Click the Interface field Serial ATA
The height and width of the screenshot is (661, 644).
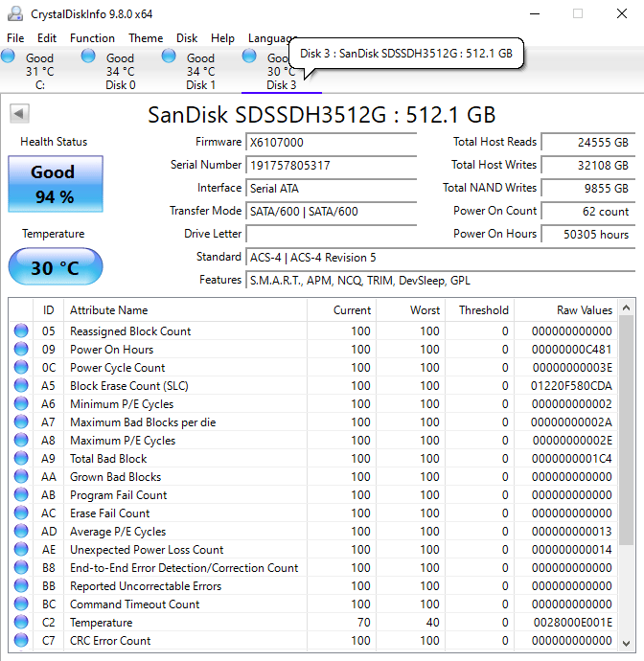[x=332, y=188]
